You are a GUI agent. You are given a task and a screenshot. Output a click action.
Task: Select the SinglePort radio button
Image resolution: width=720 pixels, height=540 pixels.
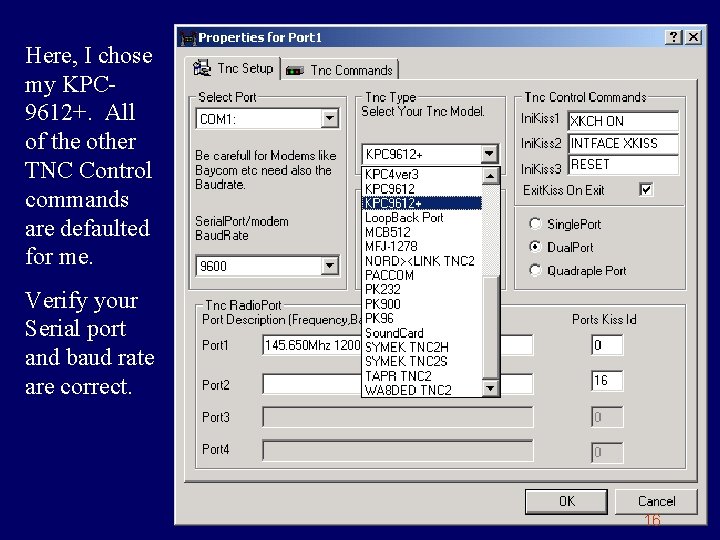pyautogui.click(x=535, y=224)
